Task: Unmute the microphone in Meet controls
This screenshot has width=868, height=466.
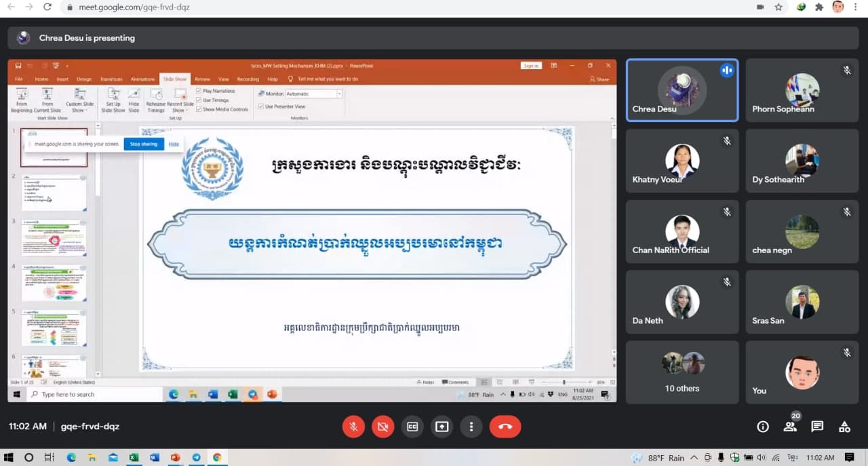Action: [353, 427]
